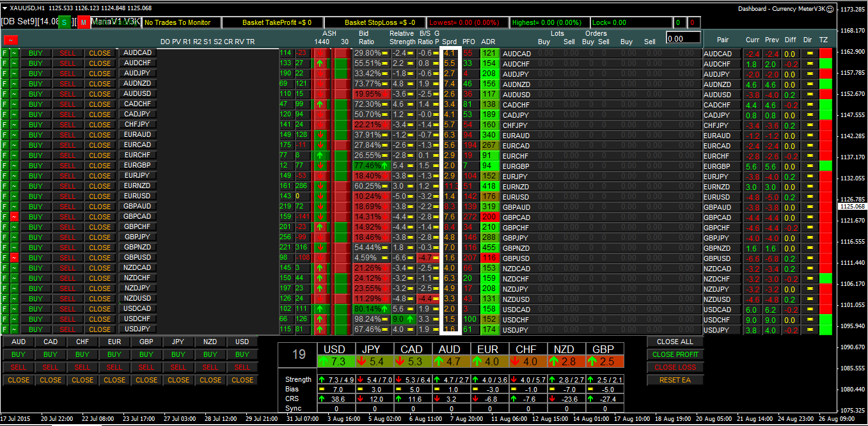This screenshot has height=426, width=868.
Task: Click the green up arrow beside USD 7.3
Action: click(x=325, y=361)
